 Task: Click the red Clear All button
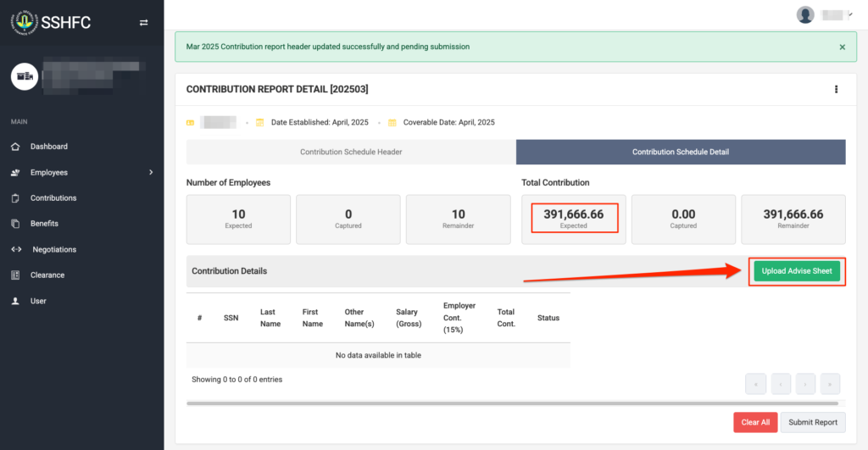pyautogui.click(x=754, y=422)
